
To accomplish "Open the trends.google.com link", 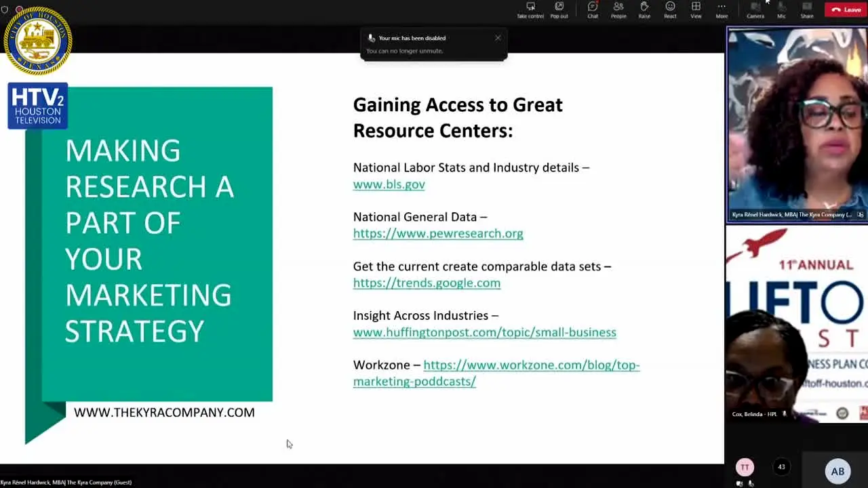I will [427, 283].
